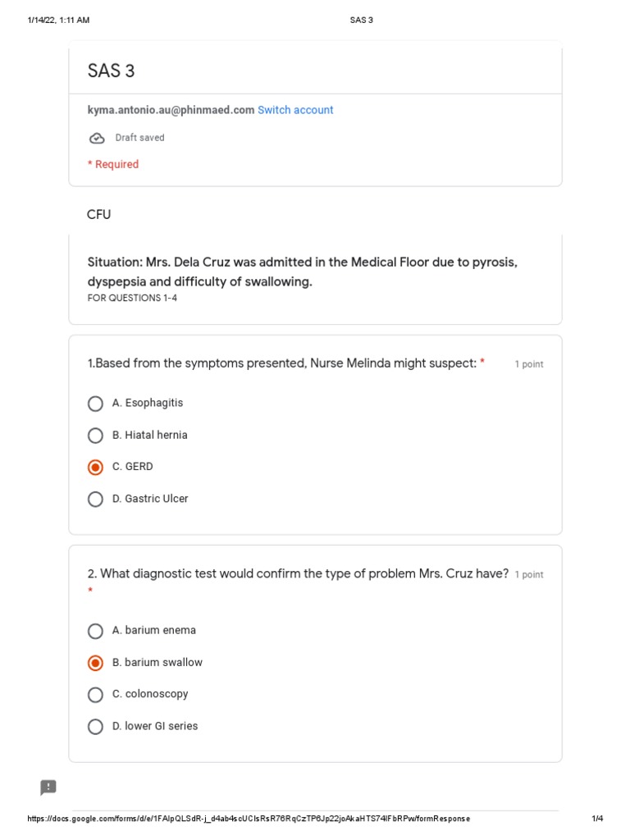Click the 1/4 page number indicator

pyautogui.click(x=597, y=819)
